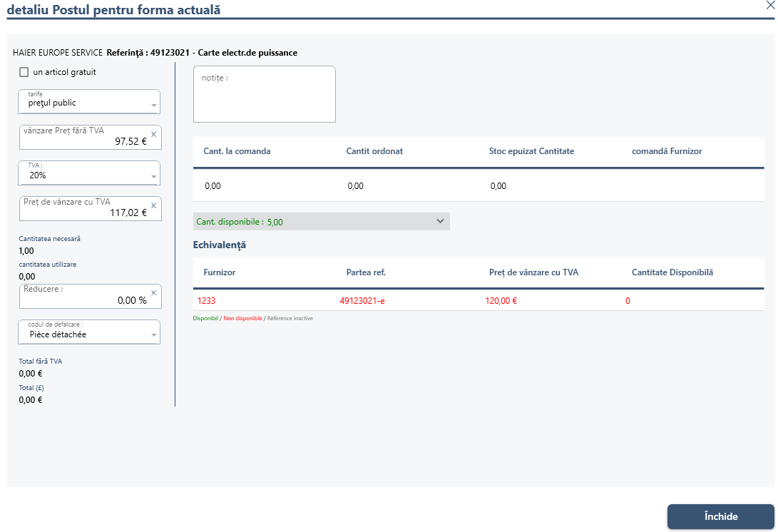Clear the 'vânzare Preț fără TVA' field

(x=154, y=134)
